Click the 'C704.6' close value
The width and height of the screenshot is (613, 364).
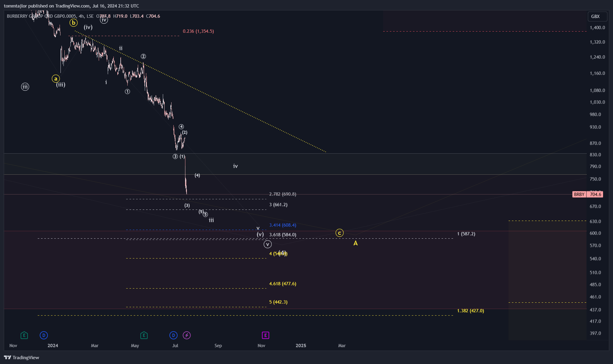tap(153, 16)
